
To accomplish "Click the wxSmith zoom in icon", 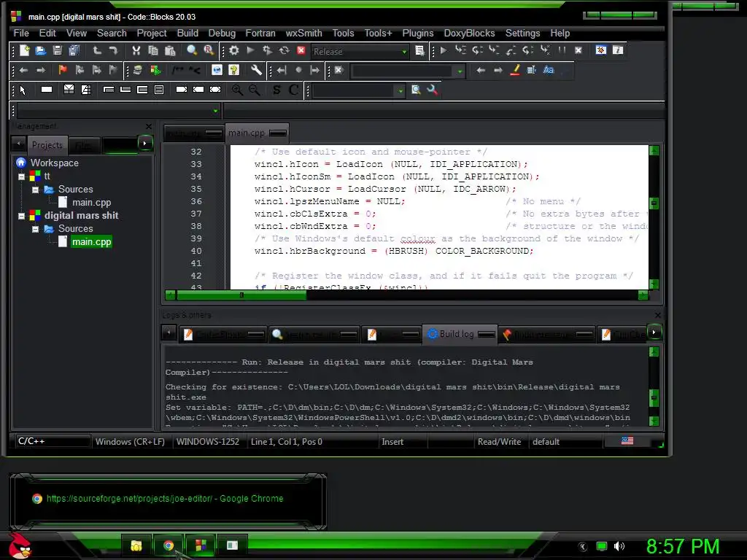I will 237,90.
